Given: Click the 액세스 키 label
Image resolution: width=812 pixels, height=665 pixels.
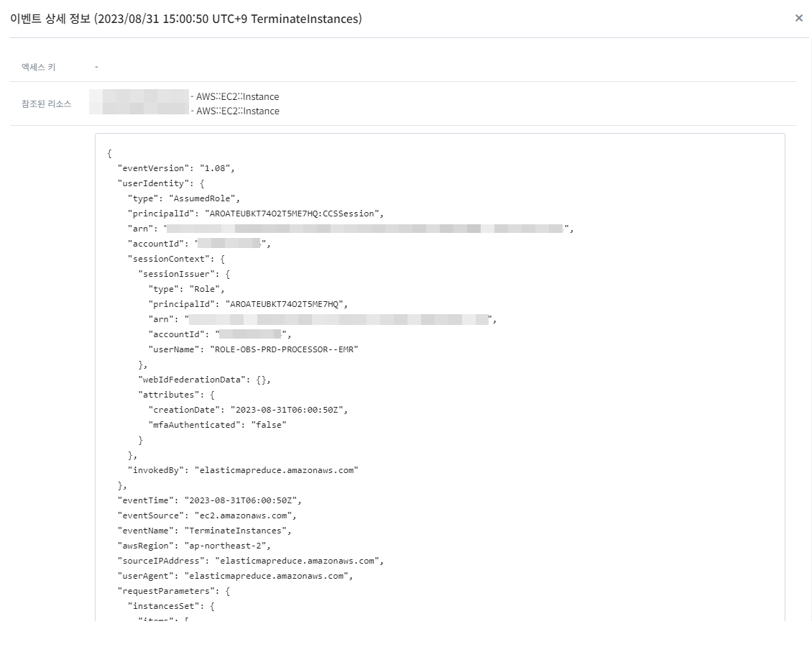Looking at the screenshot, I should pos(39,67).
